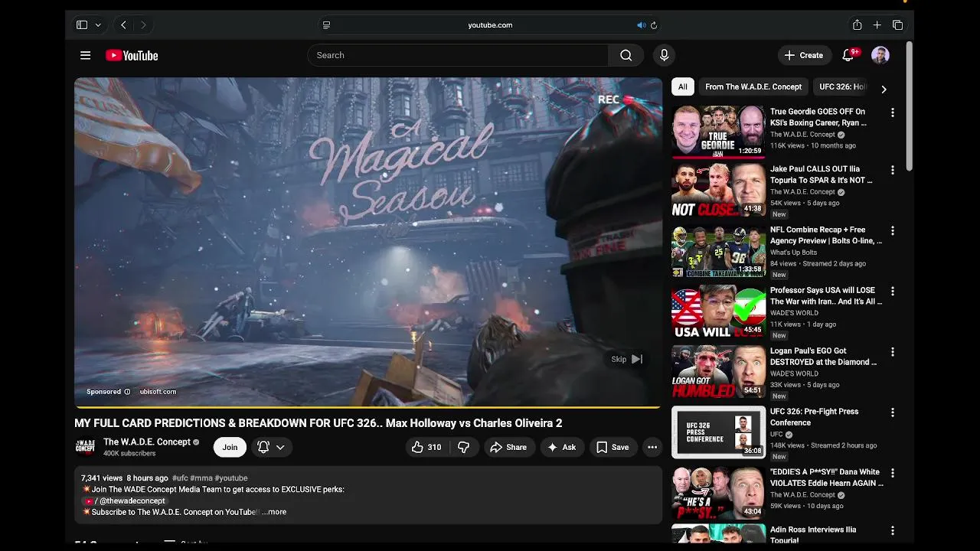Start voice search with microphone icon
Viewport: 980px width, 551px height.
664,55
